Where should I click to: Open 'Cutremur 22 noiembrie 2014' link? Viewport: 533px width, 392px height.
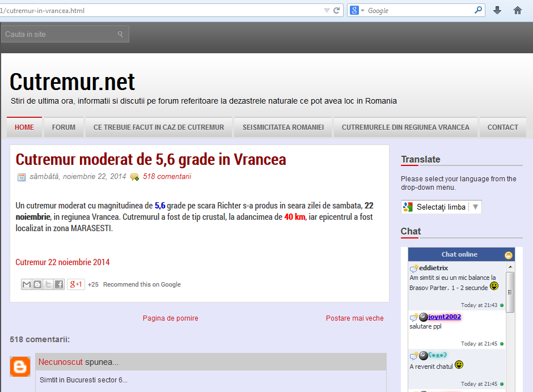(62, 262)
